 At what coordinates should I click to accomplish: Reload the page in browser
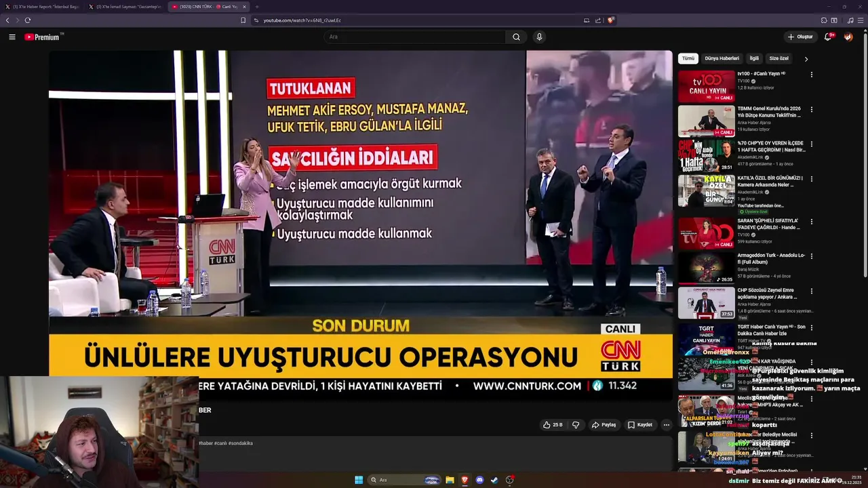coord(28,20)
